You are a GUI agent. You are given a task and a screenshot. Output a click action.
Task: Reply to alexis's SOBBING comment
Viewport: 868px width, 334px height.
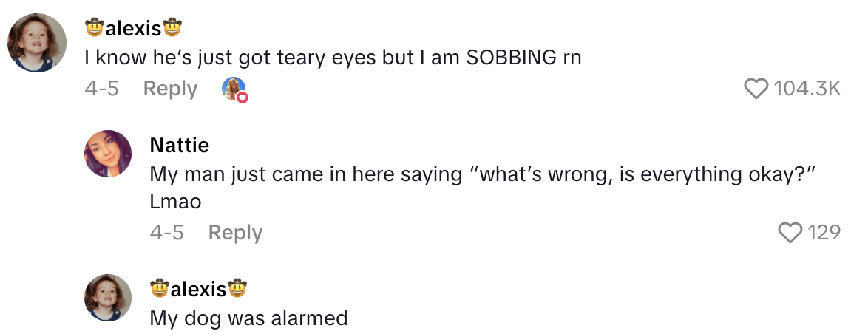point(170,89)
